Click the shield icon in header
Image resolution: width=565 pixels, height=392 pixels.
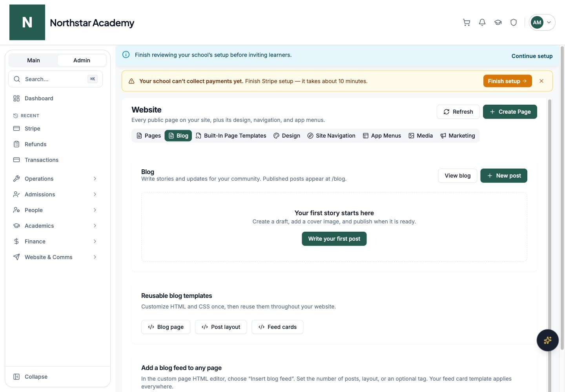point(514,22)
